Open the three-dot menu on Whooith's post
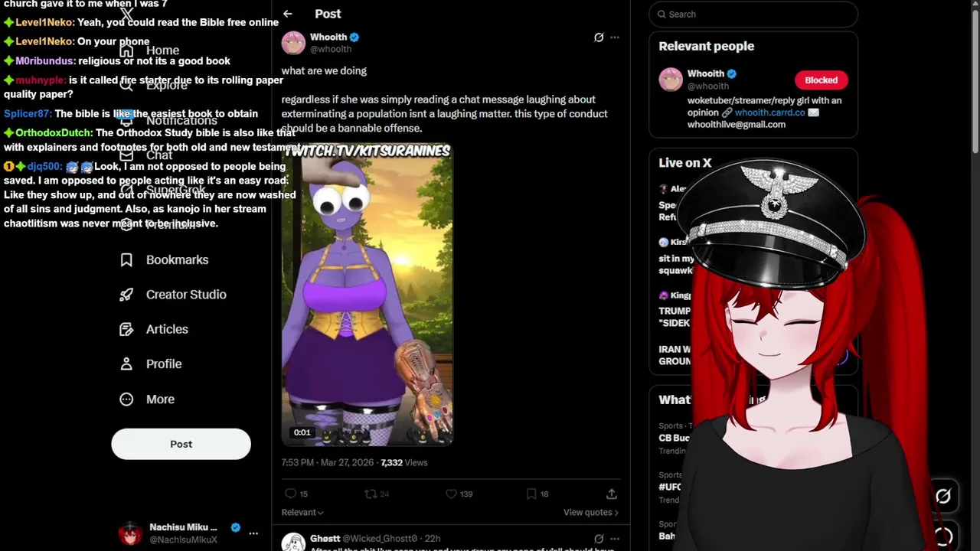This screenshot has width=980, height=551. click(x=615, y=37)
